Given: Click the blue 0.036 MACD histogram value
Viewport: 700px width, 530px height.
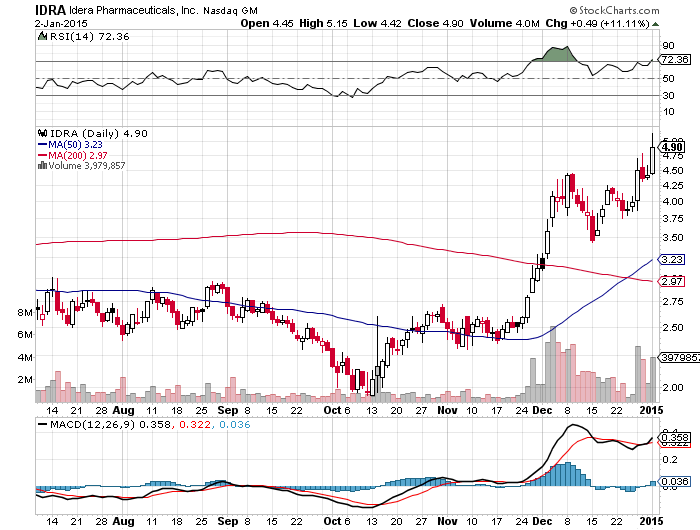Looking at the screenshot, I should (234, 424).
